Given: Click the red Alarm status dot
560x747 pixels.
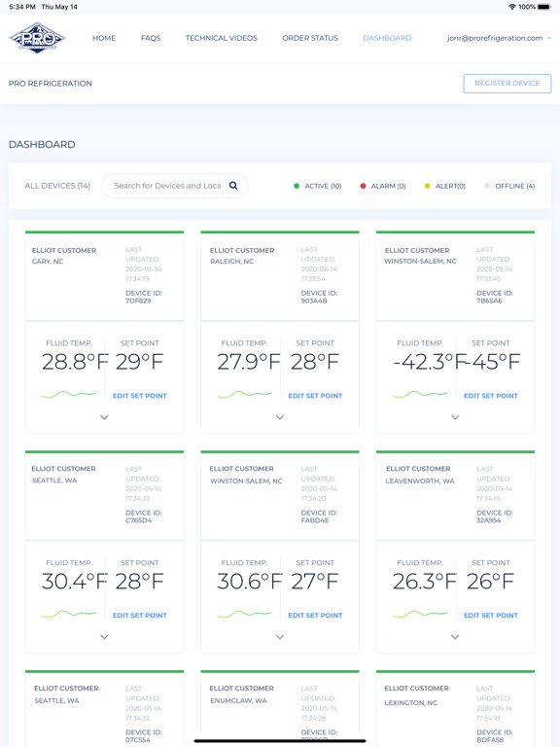Looking at the screenshot, I should (x=363, y=186).
